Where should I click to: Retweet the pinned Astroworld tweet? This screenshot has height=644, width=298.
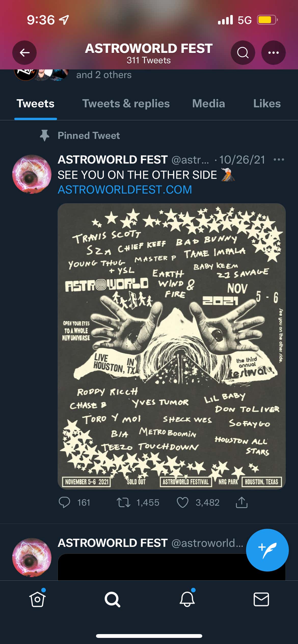coord(124,502)
